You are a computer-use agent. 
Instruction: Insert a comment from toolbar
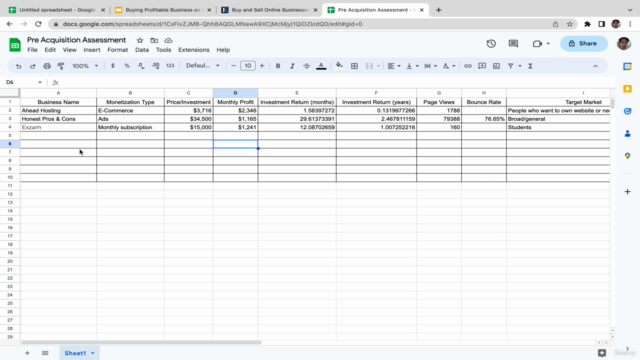point(482,66)
